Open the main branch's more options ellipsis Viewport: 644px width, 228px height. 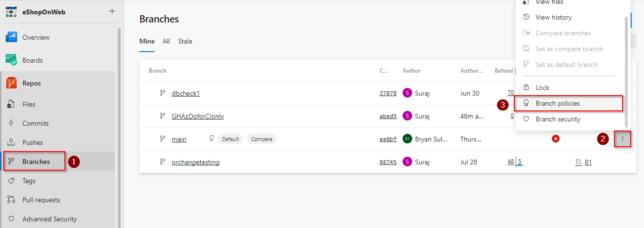623,139
